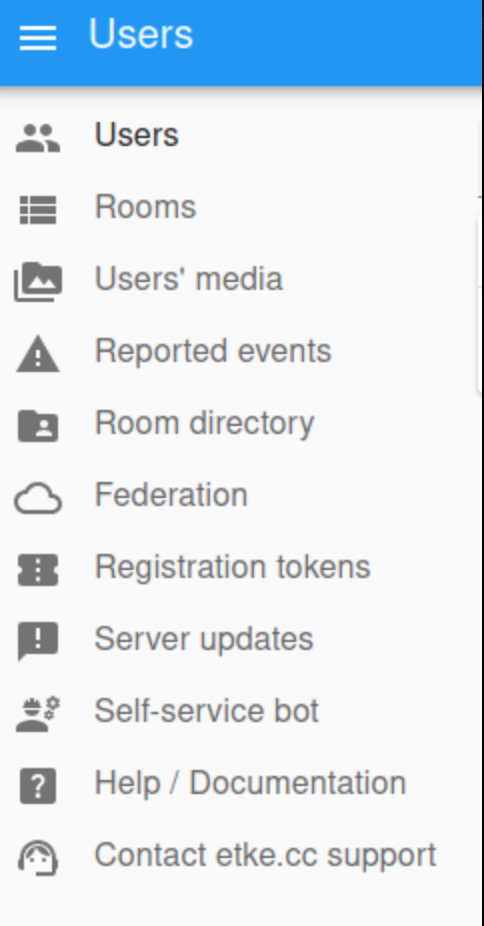Click the Self-service bot engineer icon
Image resolution: width=484 pixels, height=926 pixels.
pos(38,714)
